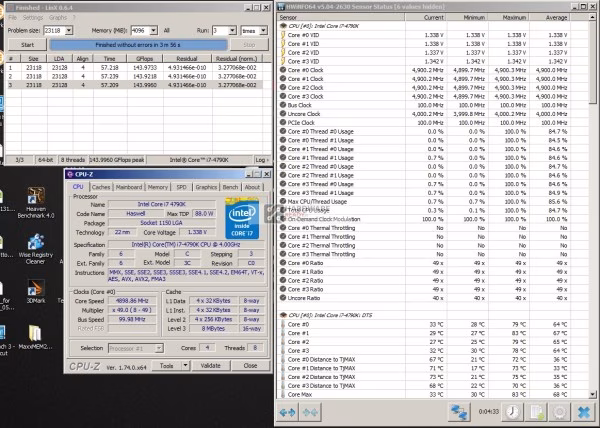Switch to CPU-Z Mainboard tab

click(x=129, y=187)
